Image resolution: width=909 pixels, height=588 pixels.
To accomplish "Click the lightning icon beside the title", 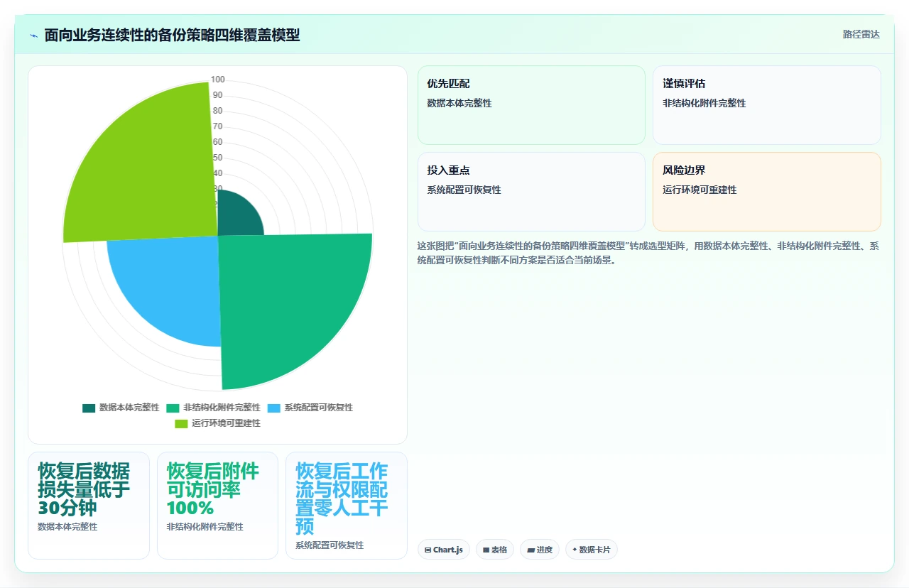I will 33,36.
